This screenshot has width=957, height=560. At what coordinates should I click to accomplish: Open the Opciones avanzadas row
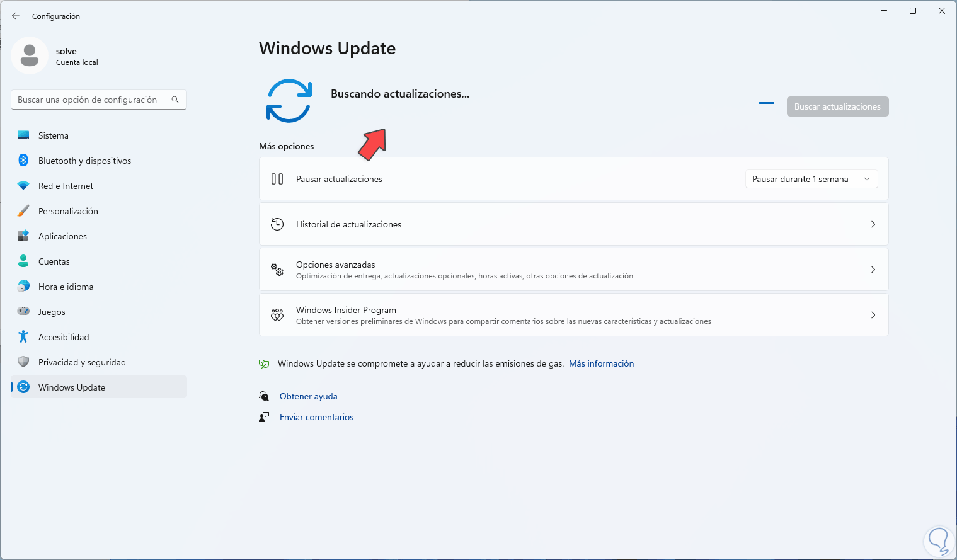pos(574,270)
